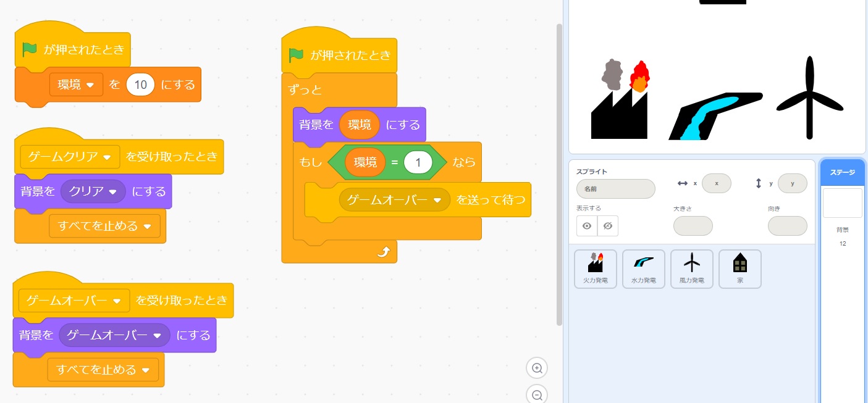Image resolution: width=868 pixels, height=403 pixels.
Task: Open the クリア backdrop dropdown
Action: [x=112, y=192]
